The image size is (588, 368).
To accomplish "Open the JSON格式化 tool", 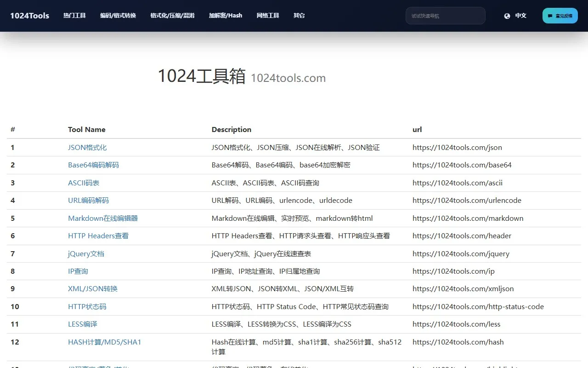I will (87, 147).
